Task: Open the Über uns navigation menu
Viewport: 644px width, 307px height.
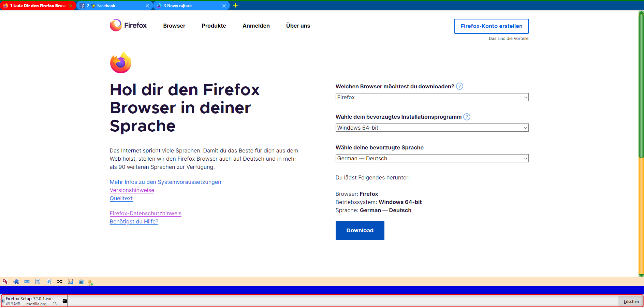Action: (298, 26)
